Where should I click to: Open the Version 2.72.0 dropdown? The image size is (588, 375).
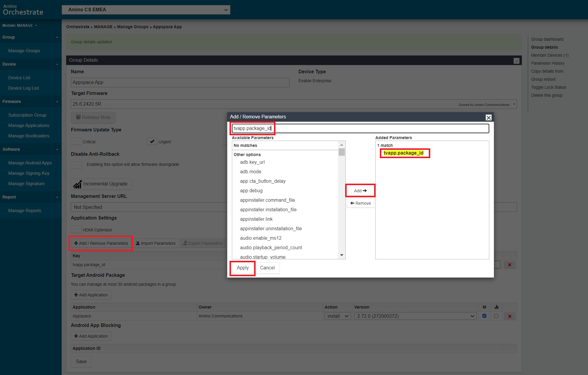415,316
